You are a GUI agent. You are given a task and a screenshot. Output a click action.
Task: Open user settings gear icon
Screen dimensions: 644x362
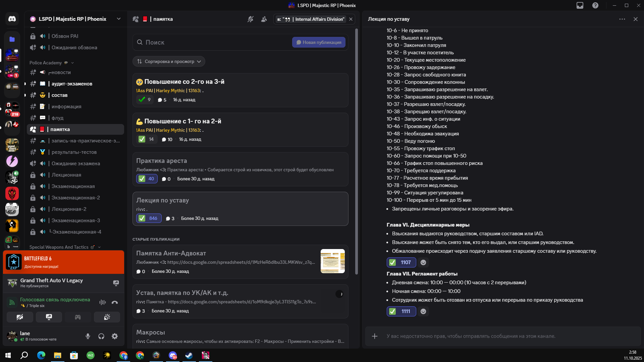(115, 336)
